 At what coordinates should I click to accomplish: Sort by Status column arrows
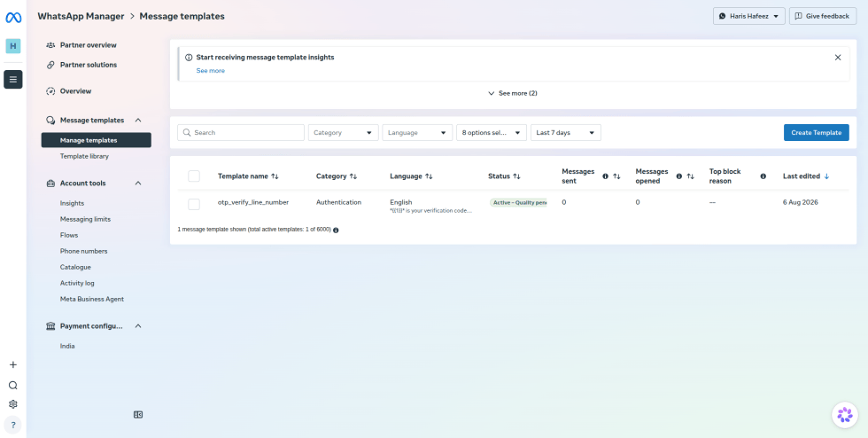(516, 176)
